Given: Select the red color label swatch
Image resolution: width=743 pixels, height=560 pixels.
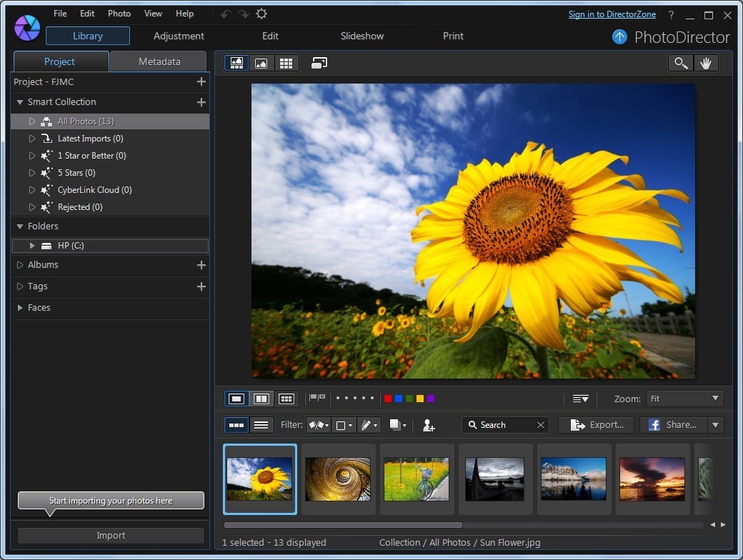Looking at the screenshot, I should [x=387, y=399].
